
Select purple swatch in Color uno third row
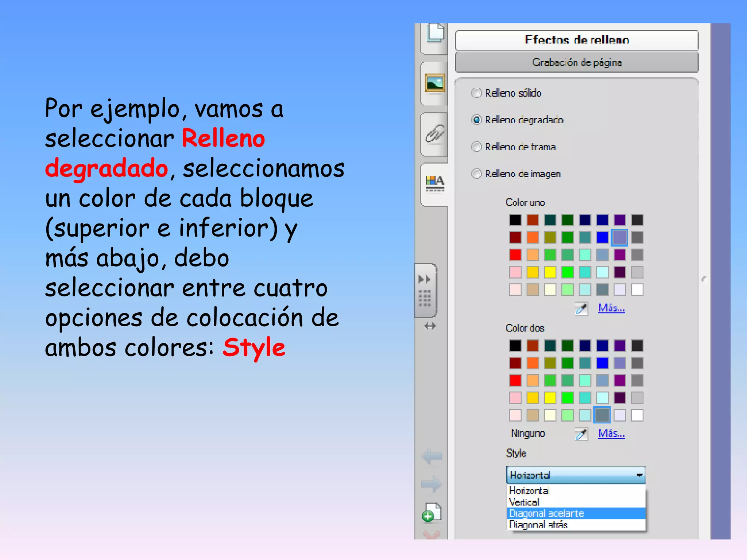pos(620,255)
